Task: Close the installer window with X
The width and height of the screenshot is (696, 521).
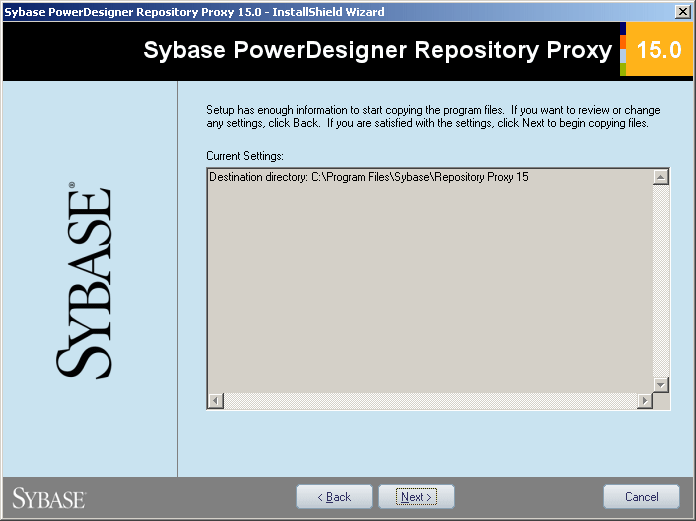Action: (x=683, y=12)
